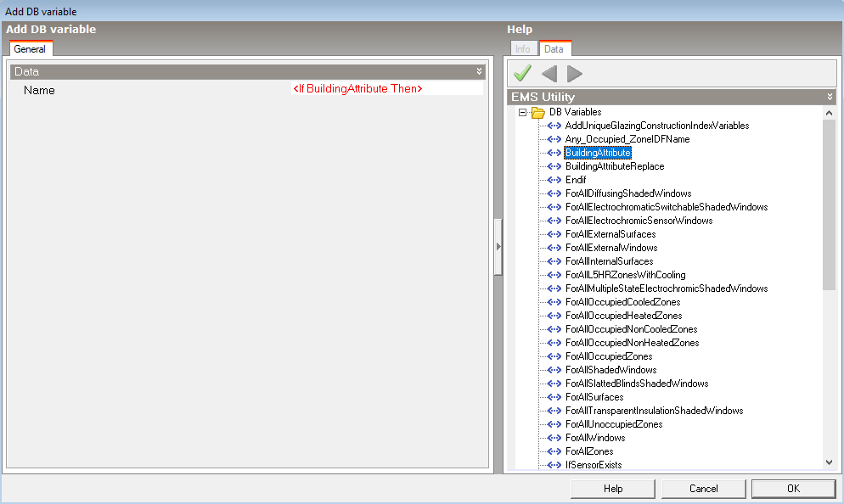Click the icon next to IfSensorExists

(555, 465)
